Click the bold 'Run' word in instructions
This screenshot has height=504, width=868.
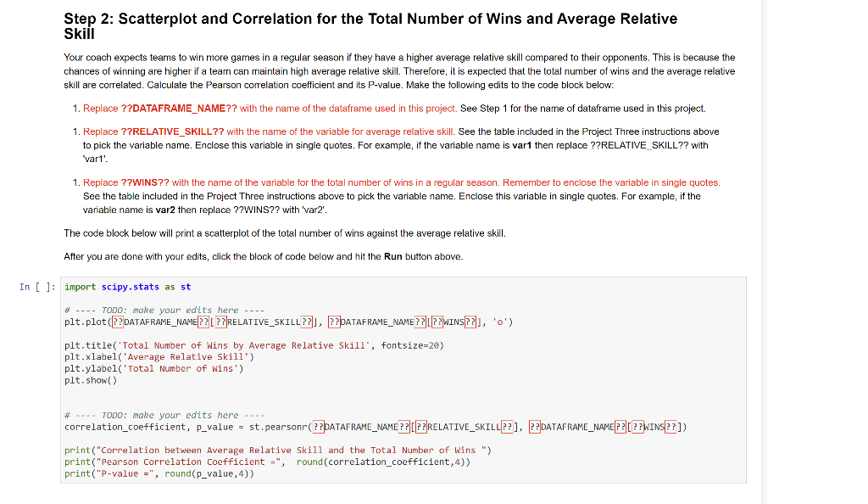click(x=393, y=257)
